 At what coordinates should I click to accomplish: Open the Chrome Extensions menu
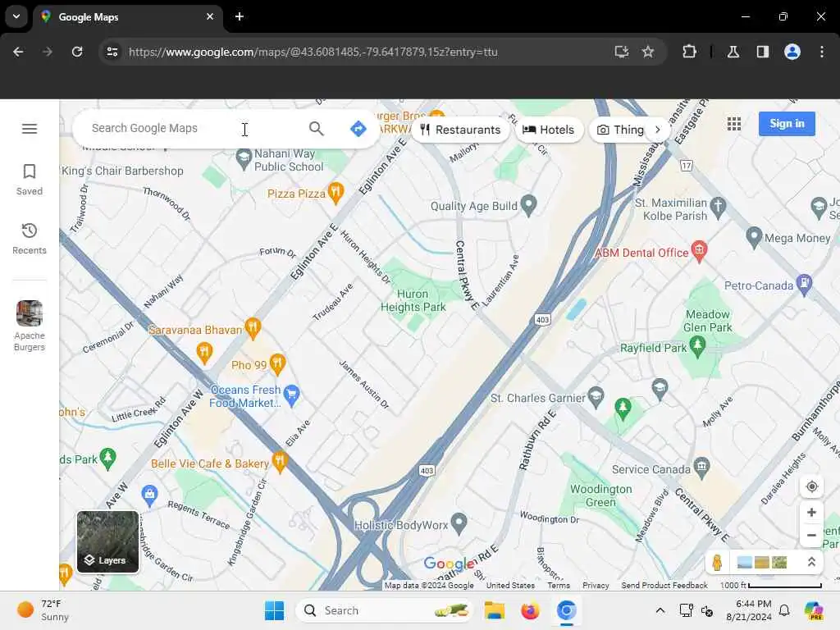[689, 52]
